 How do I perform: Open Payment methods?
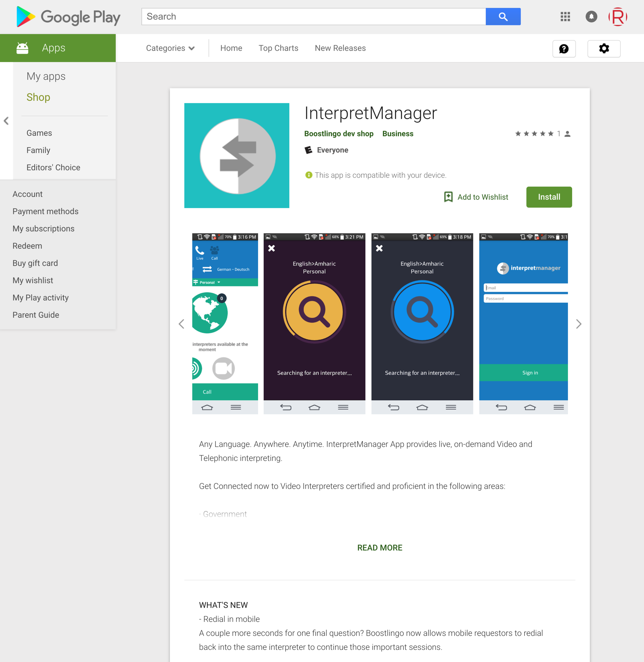tap(45, 211)
